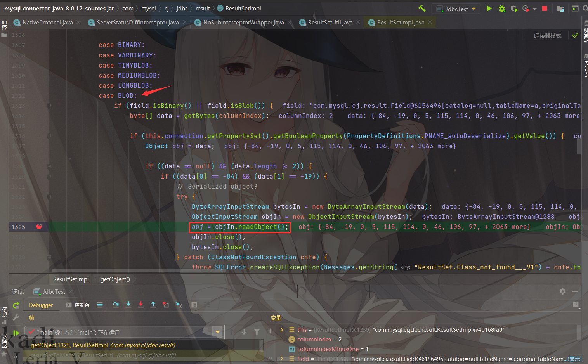Switch to ServerStatusDiffInterceptor.java tab
Image resolution: width=588 pixels, height=364 pixels.
pos(137,23)
